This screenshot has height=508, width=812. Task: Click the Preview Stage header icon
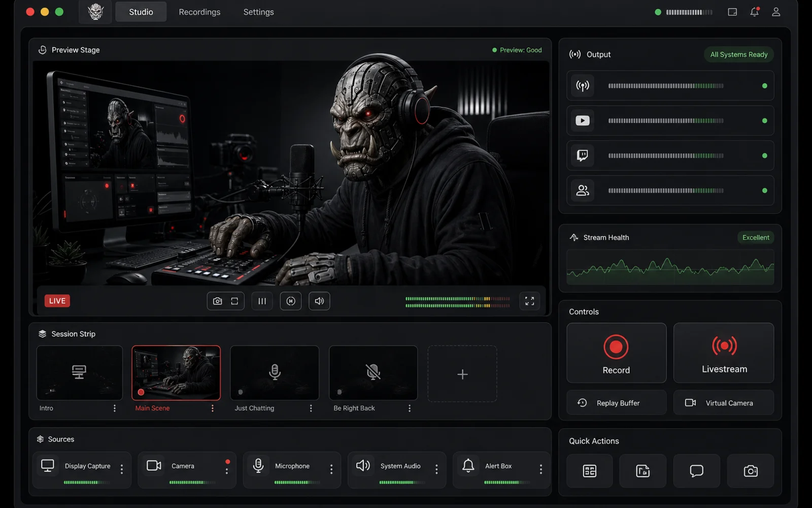click(x=43, y=50)
